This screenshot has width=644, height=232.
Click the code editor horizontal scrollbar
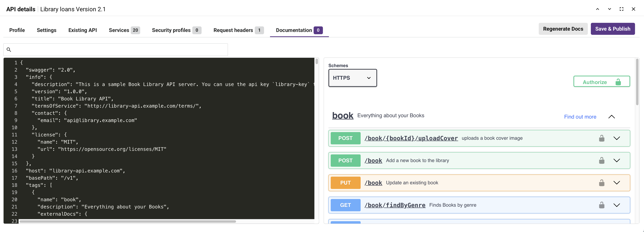click(x=127, y=221)
